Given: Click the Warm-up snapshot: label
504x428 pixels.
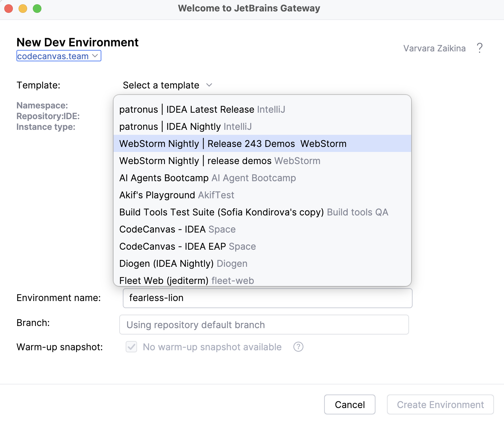Looking at the screenshot, I should 60,347.
